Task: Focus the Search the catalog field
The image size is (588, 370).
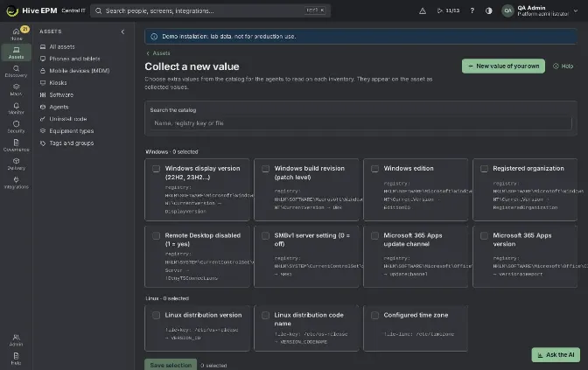Action: 360,123
